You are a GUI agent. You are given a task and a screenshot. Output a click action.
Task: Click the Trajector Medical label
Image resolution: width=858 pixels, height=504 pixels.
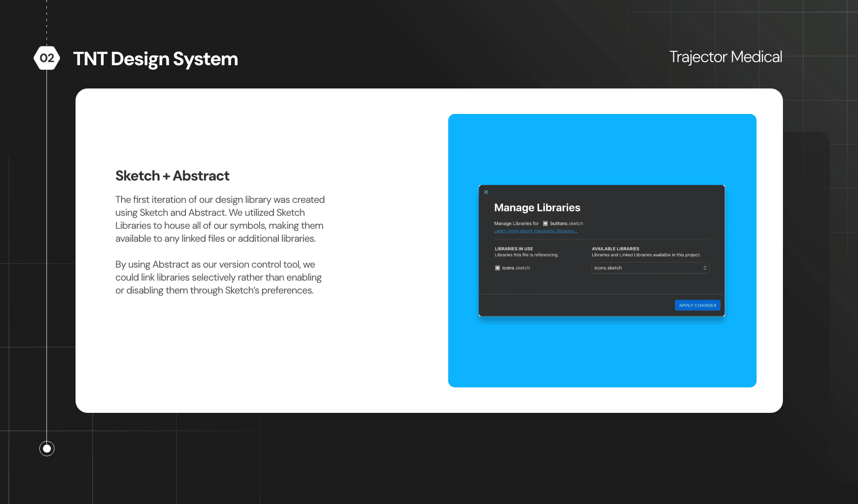coord(726,57)
